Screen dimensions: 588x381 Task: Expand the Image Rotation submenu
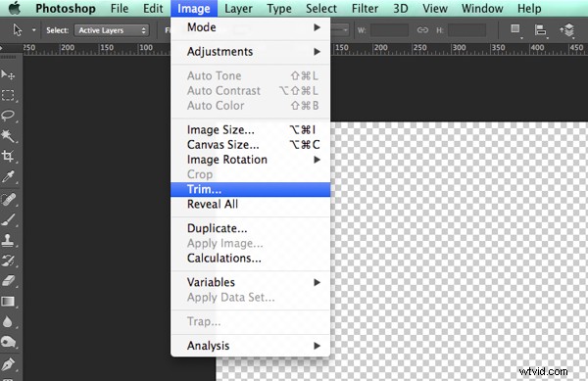[x=251, y=160]
